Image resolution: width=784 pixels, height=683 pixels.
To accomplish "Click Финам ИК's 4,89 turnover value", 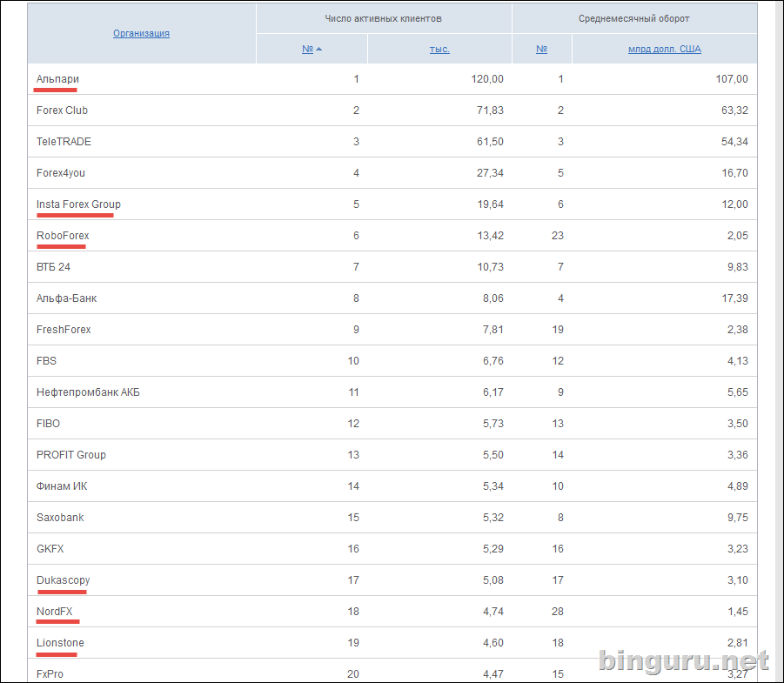I will coord(738,486).
